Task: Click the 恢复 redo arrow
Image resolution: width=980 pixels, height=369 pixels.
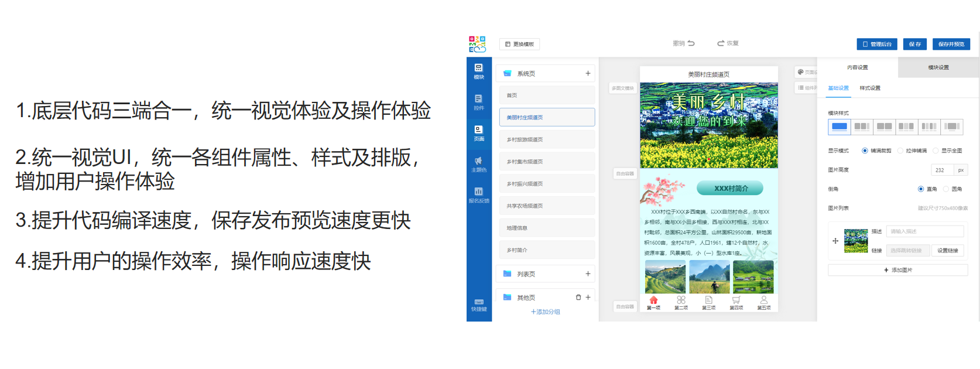Action: (x=721, y=43)
